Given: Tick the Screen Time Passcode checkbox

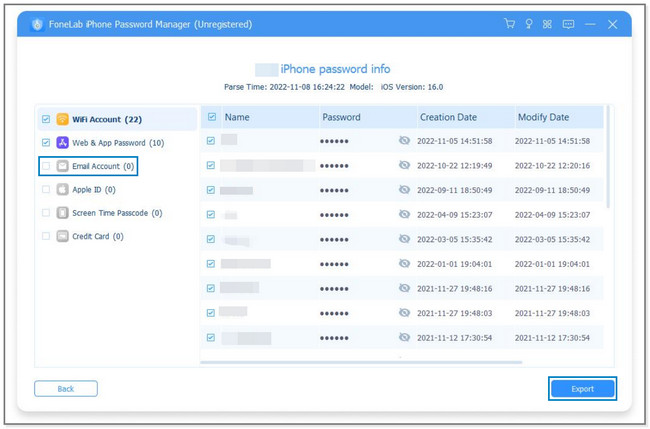Looking at the screenshot, I should tap(46, 213).
